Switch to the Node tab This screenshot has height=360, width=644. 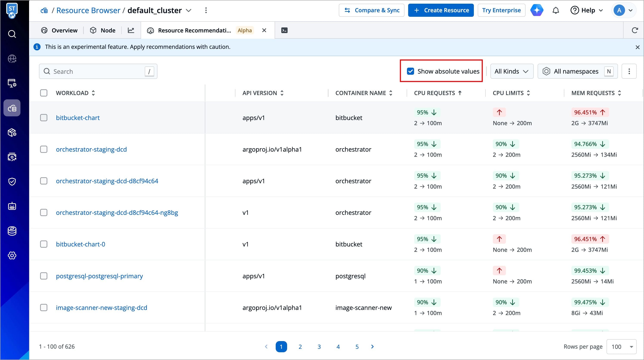[103, 31]
